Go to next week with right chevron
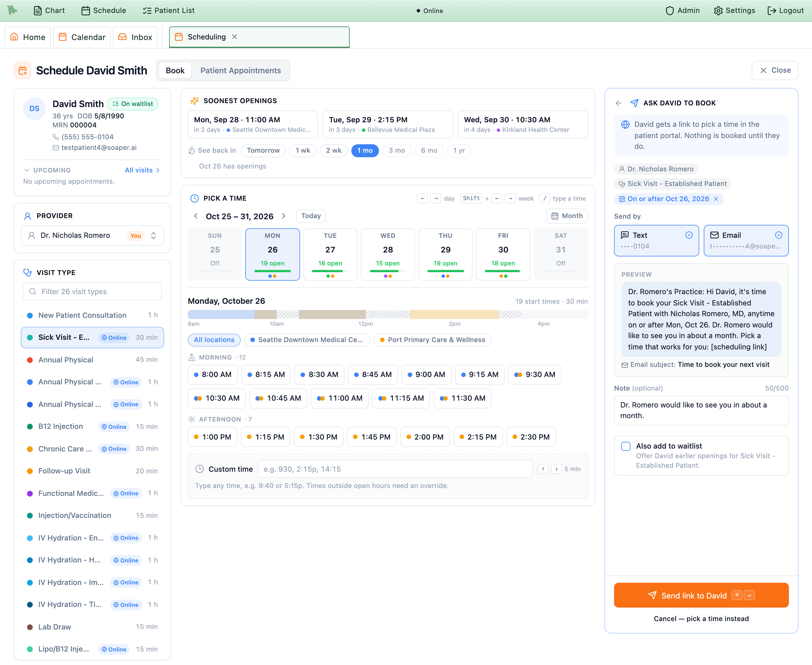Image resolution: width=812 pixels, height=665 pixels. tap(284, 216)
